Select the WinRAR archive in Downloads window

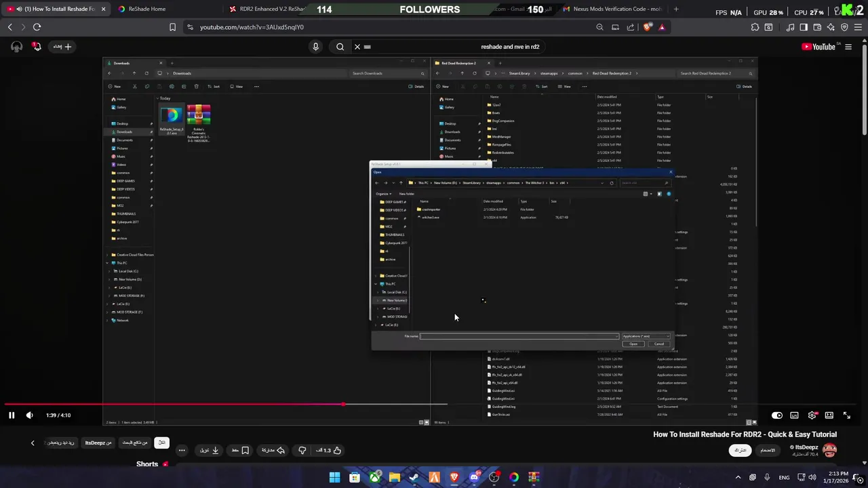tap(199, 123)
